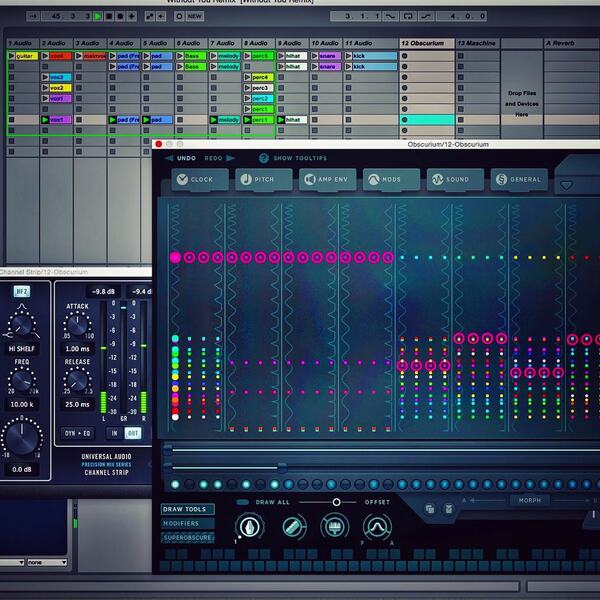Select the eraser draw tool icon

pyautogui.click(x=292, y=527)
